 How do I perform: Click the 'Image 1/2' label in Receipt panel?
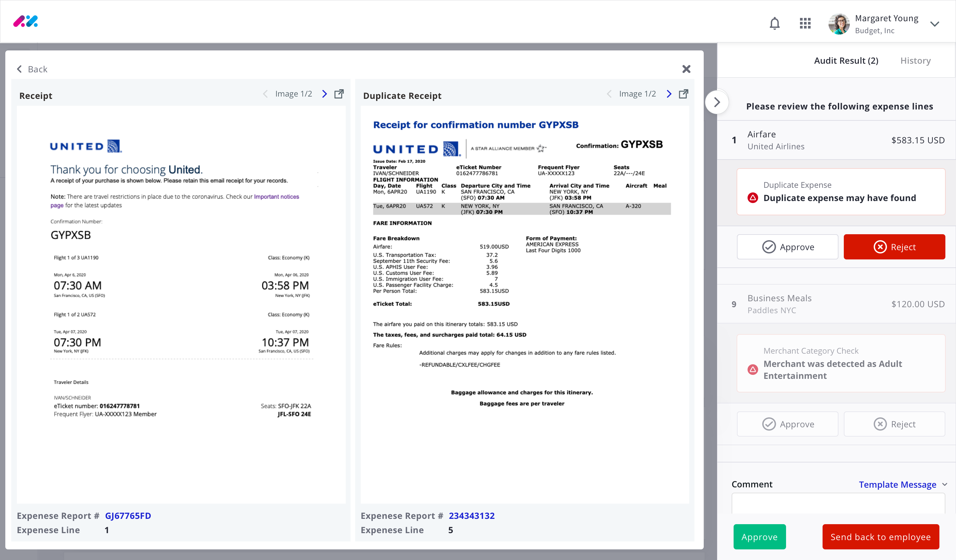(294, 94)
